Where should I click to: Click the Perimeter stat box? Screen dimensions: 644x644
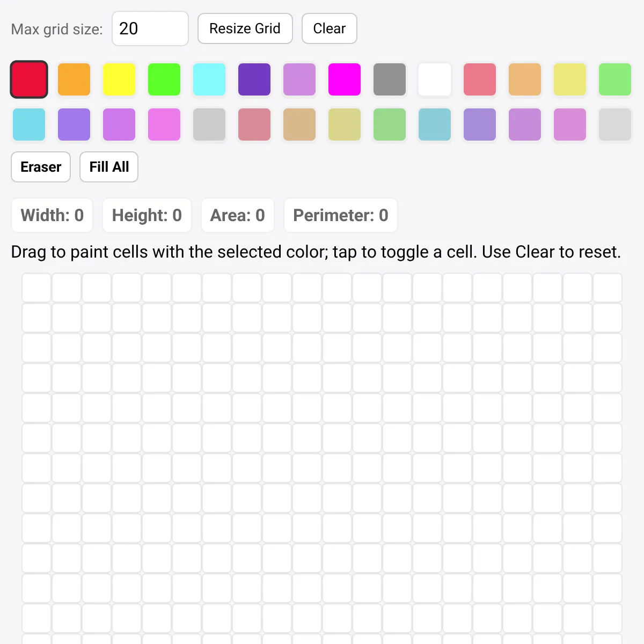(340, 215)
